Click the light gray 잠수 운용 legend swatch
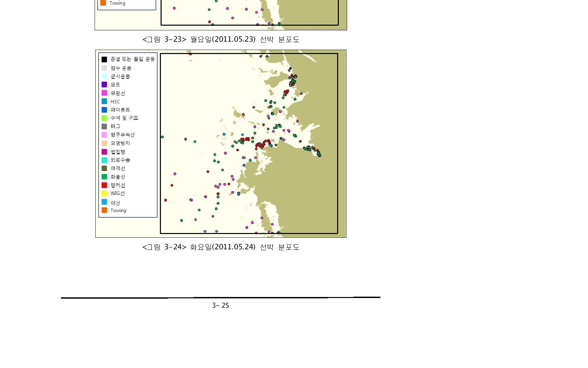Image resolution: width=588 pixels, height=368 pixels. click(x=104, y=68)
